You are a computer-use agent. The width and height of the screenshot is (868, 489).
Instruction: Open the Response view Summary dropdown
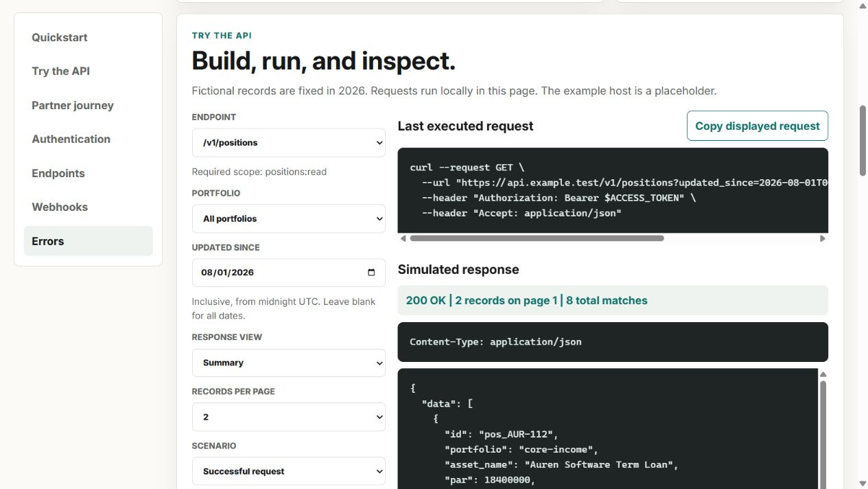pyautogui.click(x=288, y=363)
